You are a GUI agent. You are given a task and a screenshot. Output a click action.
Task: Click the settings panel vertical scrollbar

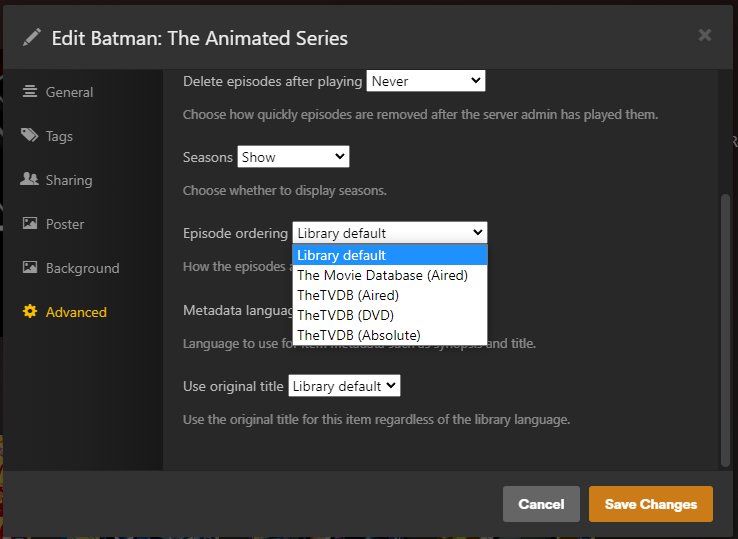[x=725, y=330]
